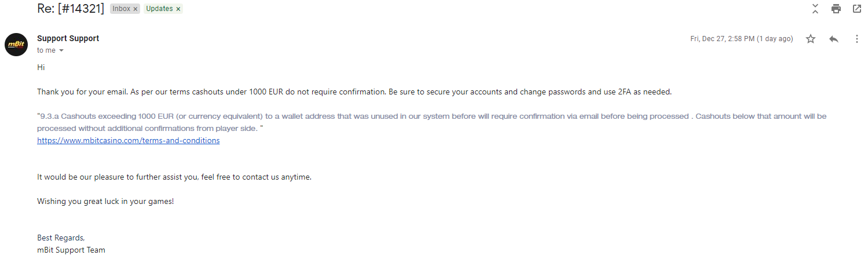
Task: Open the mBit sender avatar
Action: 16,45
